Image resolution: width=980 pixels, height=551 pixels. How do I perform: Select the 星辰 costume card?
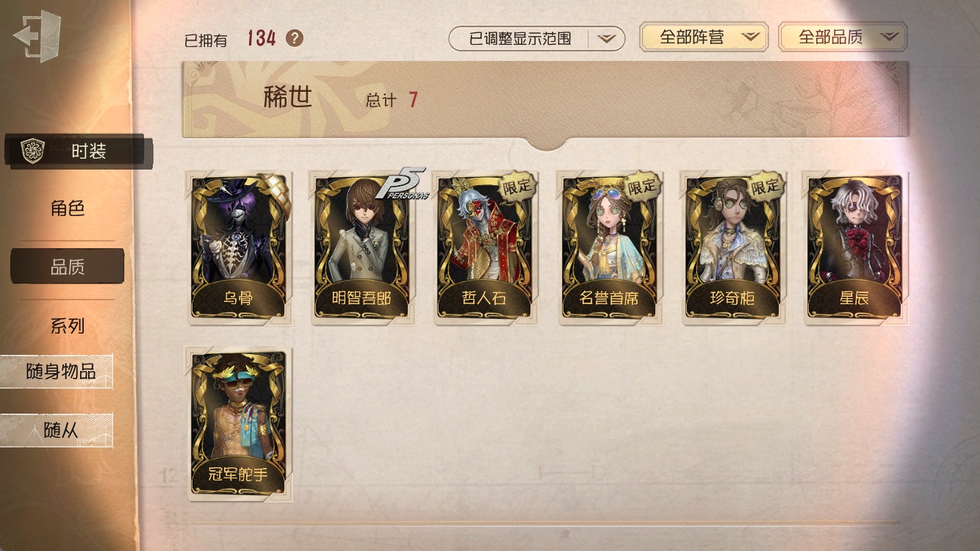[x=855, y=248]
